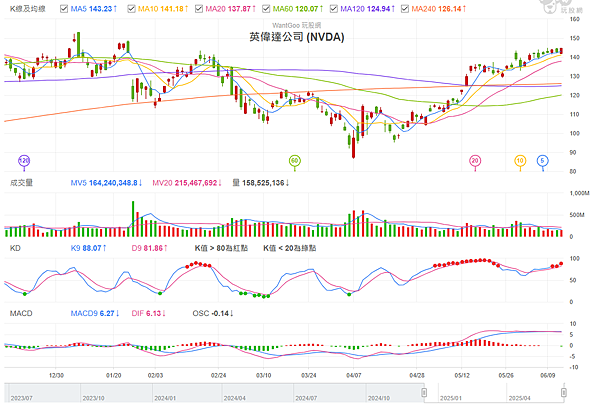The height and width of the screenshot is (409, 600).
Task: Disable the MA240 moving average checkbox
Action: point(405,8)
